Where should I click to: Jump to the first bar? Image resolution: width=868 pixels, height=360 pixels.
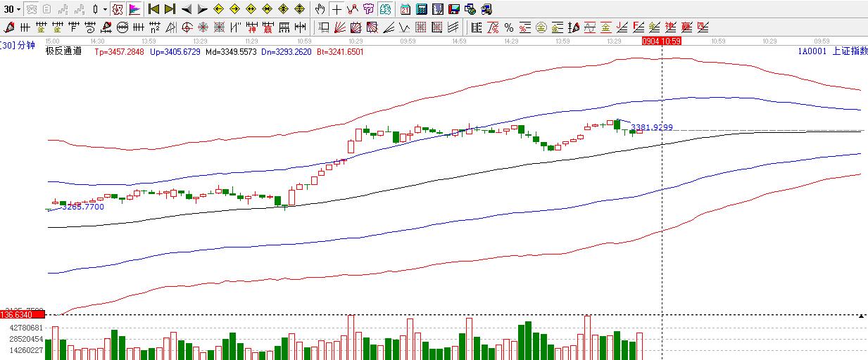coord(153,9)
